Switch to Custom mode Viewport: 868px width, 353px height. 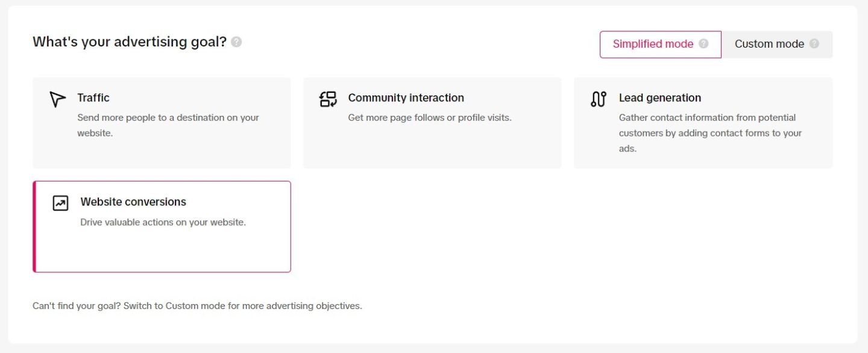tap(769, 44)
